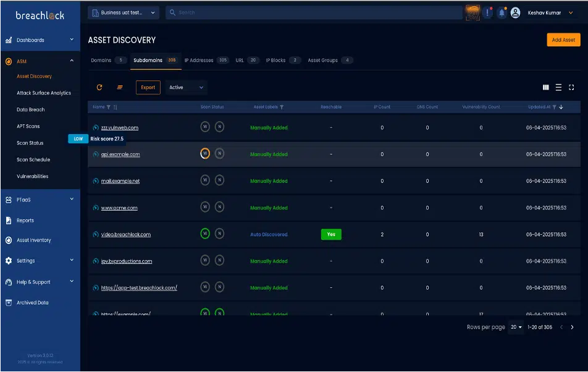
Task: Click the N scan icon for mail.example.net
Action: tap(219, 180)
